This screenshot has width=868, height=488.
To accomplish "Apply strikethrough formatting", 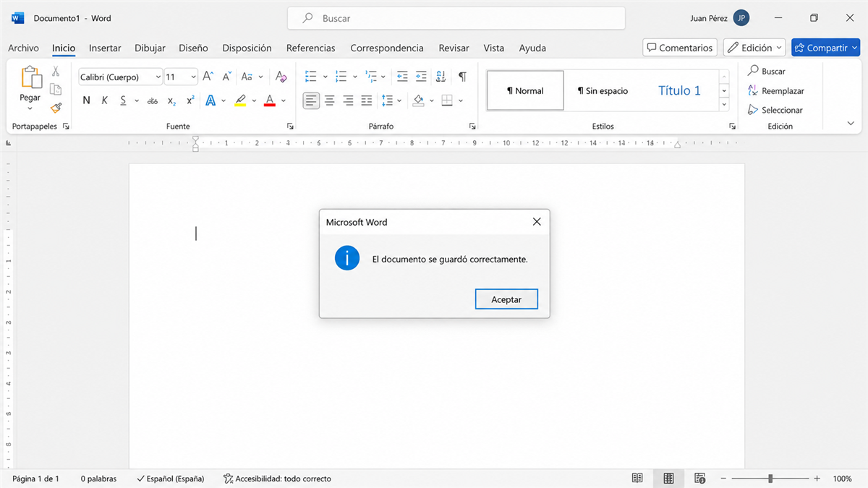I will click(153, 100).
